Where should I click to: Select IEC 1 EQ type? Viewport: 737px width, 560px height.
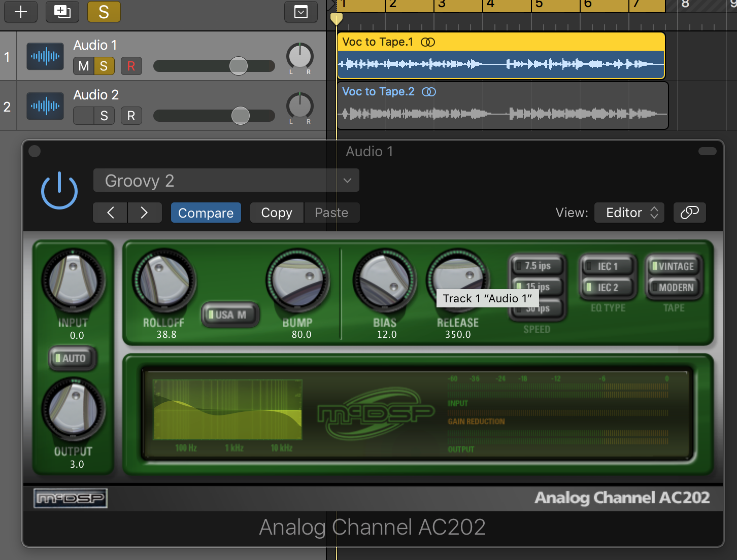[x=608, y=266]
